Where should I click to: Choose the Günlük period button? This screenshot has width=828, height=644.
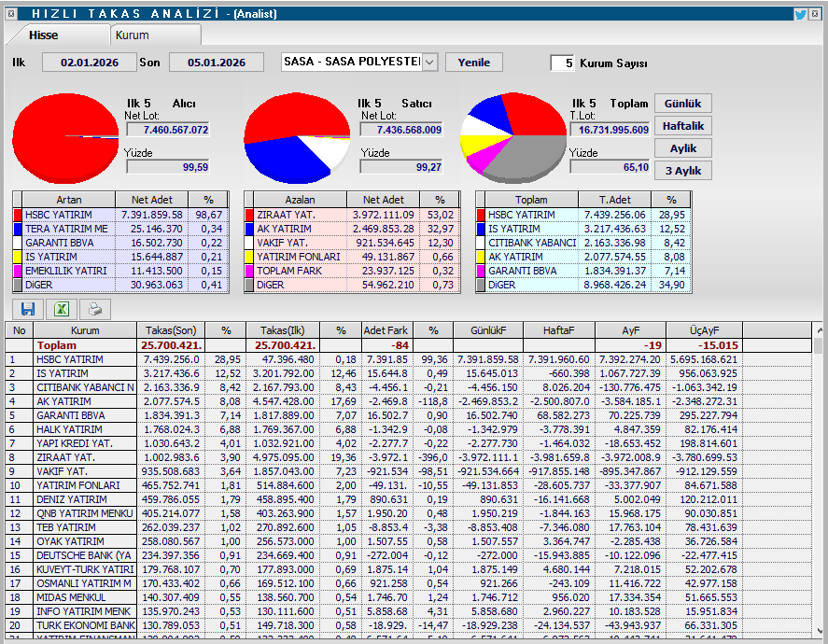pos(682,104)
